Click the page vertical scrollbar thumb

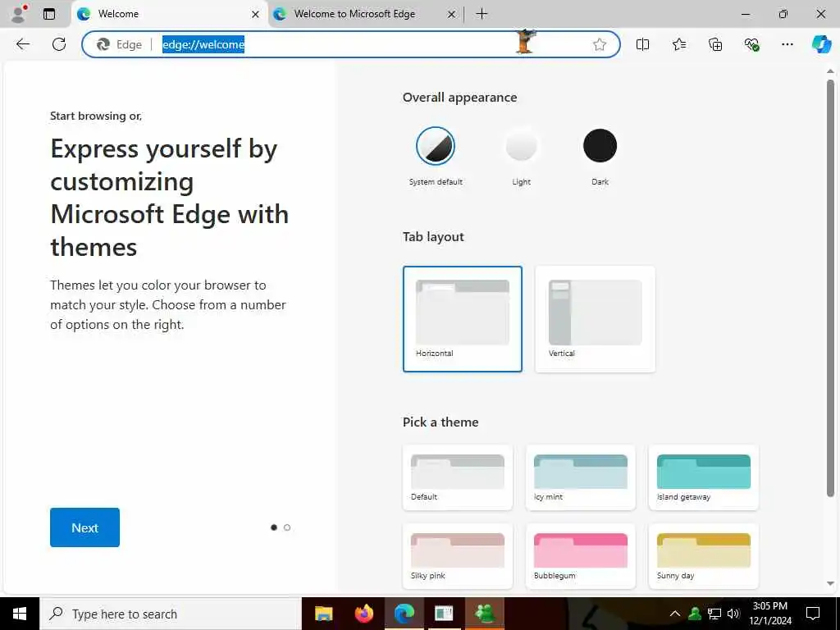830,288
